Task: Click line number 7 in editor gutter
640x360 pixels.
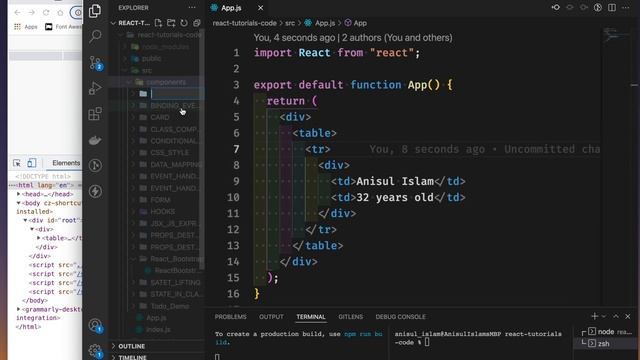Action: [x=236, y=149]
